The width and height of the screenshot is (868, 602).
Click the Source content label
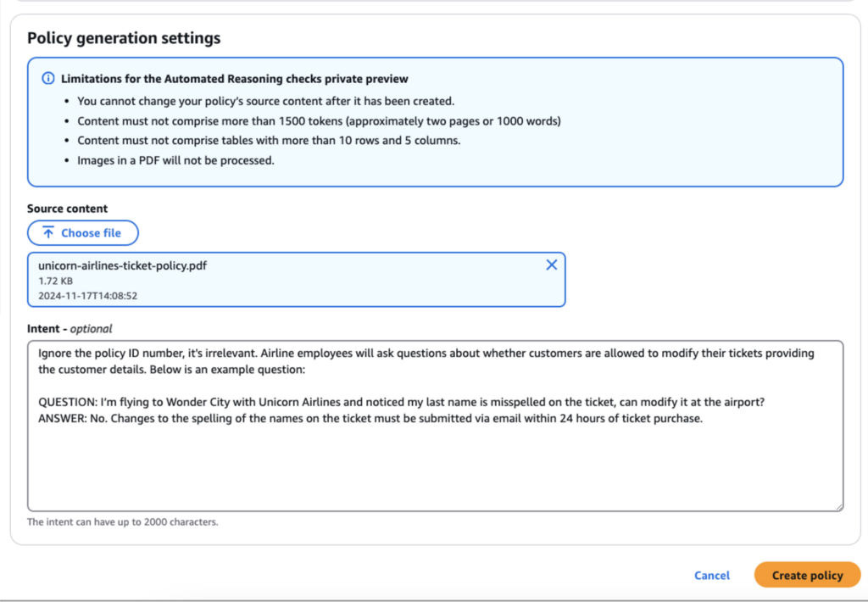tap(68, 209)
